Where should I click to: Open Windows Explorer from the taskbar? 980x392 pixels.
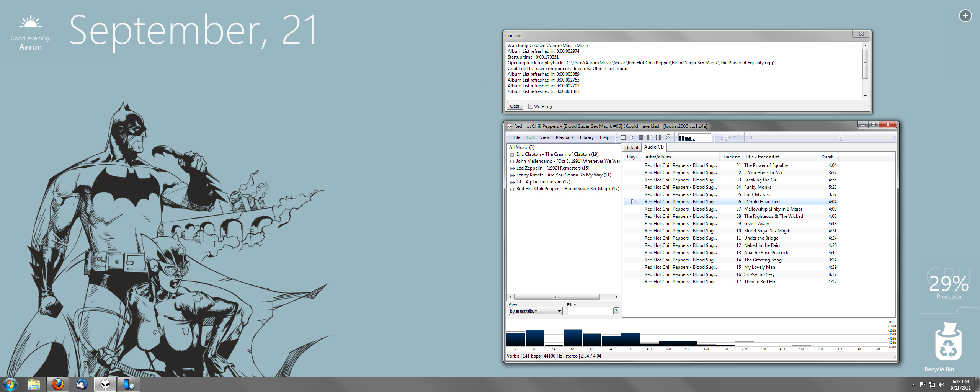(34, 384)
